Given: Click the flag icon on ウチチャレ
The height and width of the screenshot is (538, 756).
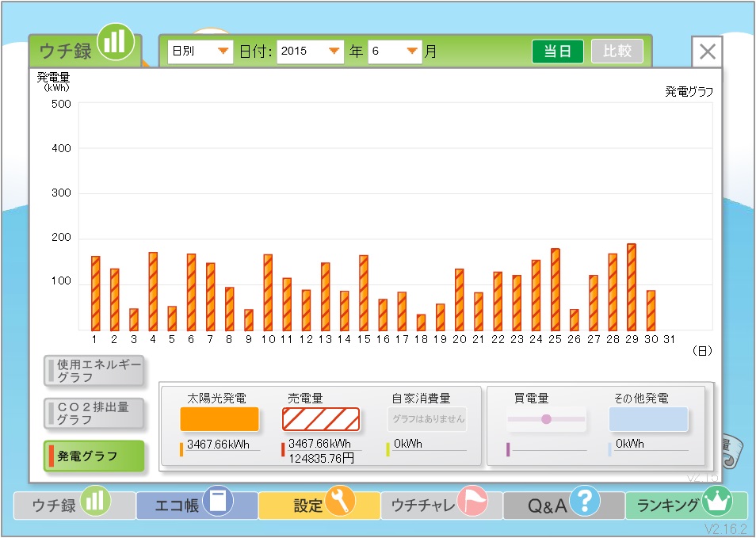Looking at the screenshot, I should pyautogui.click(x=472, y=501).
